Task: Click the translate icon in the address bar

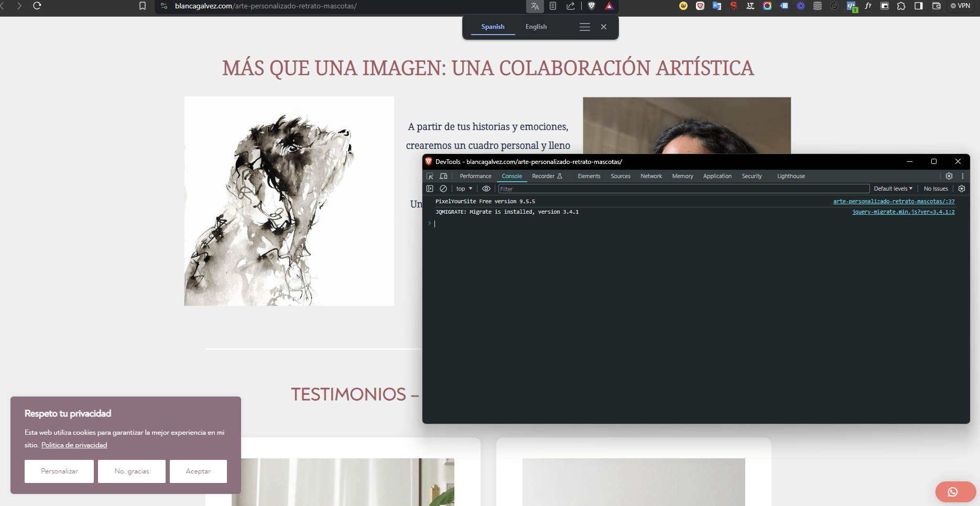Action: (535, 6)
